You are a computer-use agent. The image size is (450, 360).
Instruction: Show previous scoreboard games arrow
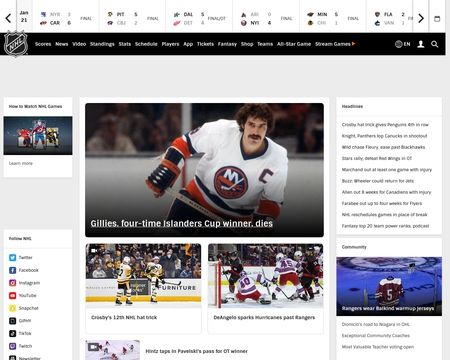[x=8, y=18]
